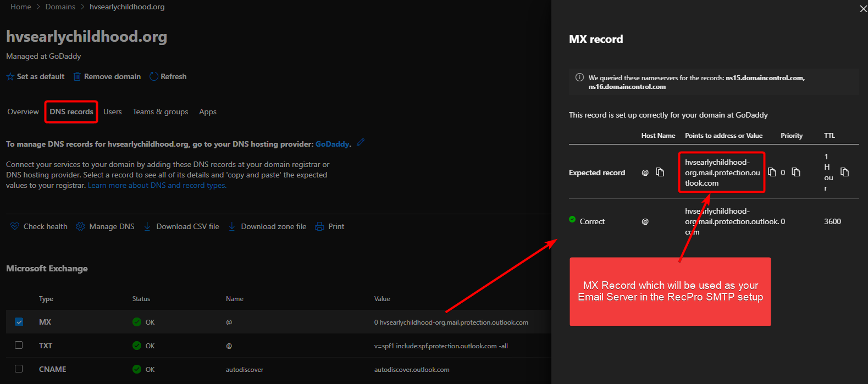The image size is (868, 384).
Task: Click the edit pencil icon next to GoDaddy
Action: tap(361, 142)
